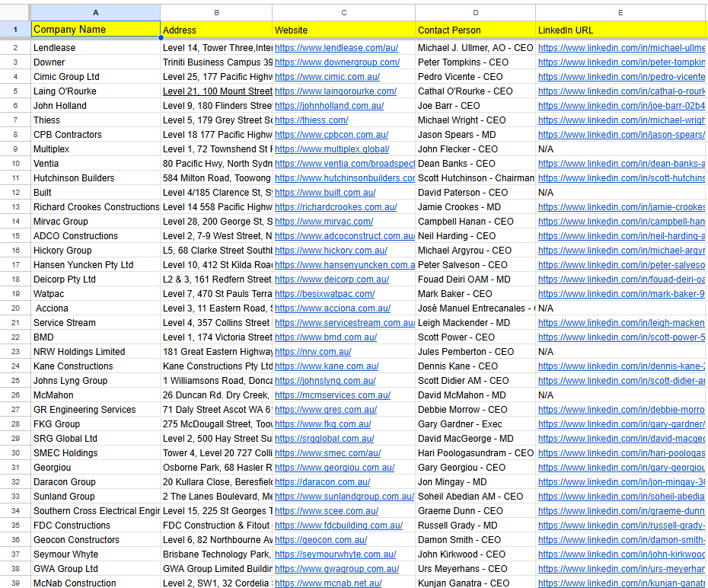Open Gary Gardner's LinkedIn profile link
This screenshot has width=708, height=588.
click(x=621, y=424)
